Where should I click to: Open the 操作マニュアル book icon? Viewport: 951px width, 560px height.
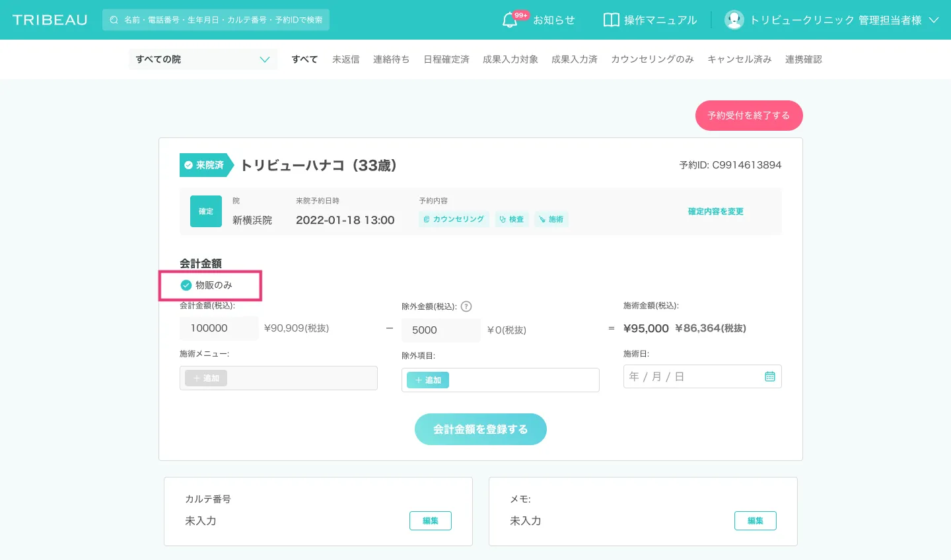(x=611, y=20)
